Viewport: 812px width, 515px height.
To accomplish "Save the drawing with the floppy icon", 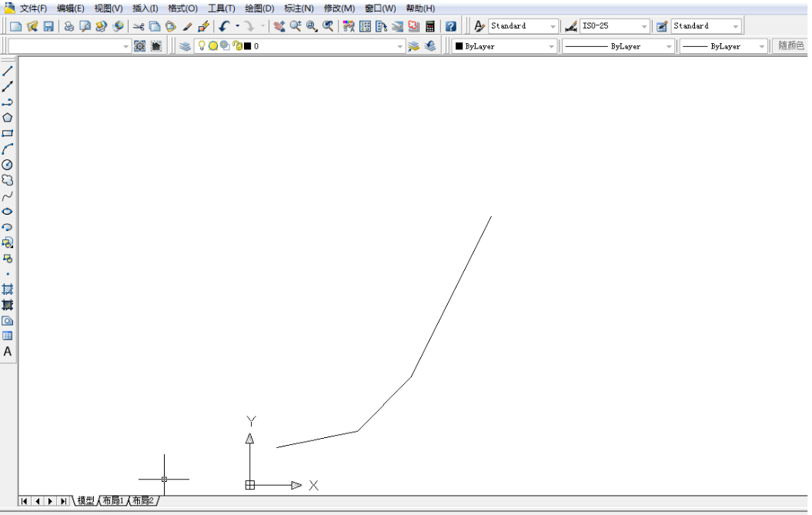I will tap(48, 26).
